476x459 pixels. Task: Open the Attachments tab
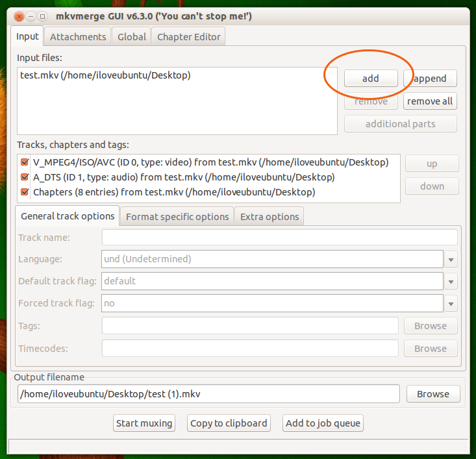(78, 37)
